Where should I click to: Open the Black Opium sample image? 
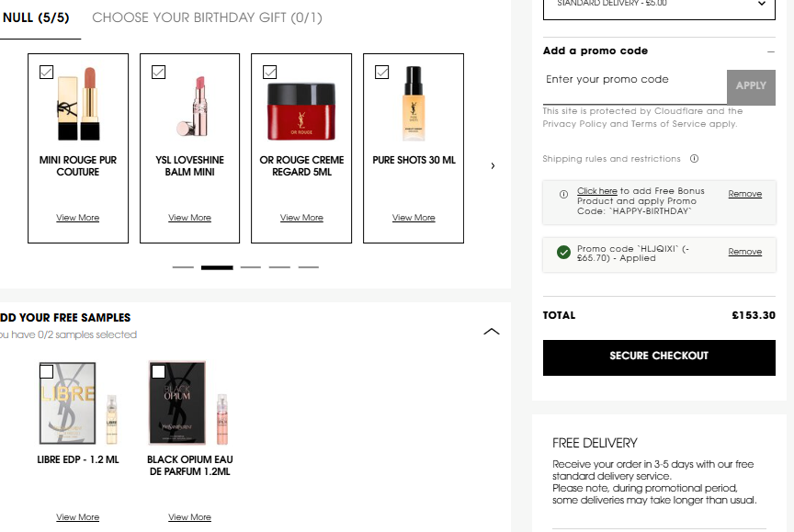(x=189, y=403)
